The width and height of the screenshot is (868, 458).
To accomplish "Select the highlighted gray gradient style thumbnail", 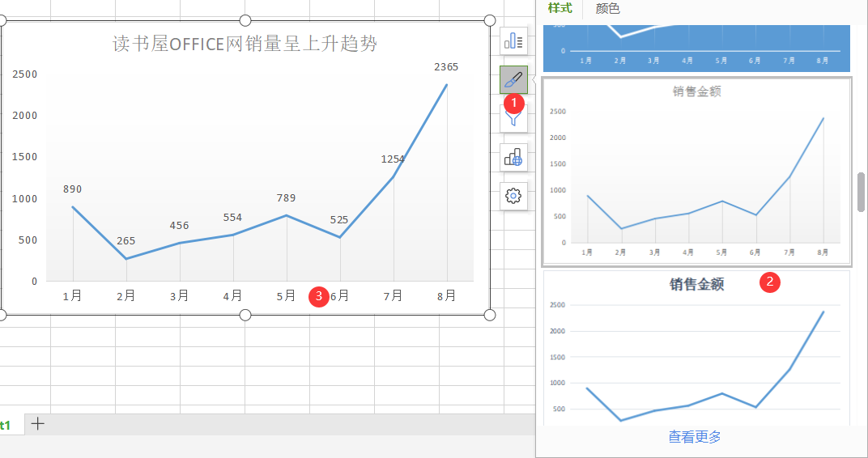I will (x=696, y=172).
